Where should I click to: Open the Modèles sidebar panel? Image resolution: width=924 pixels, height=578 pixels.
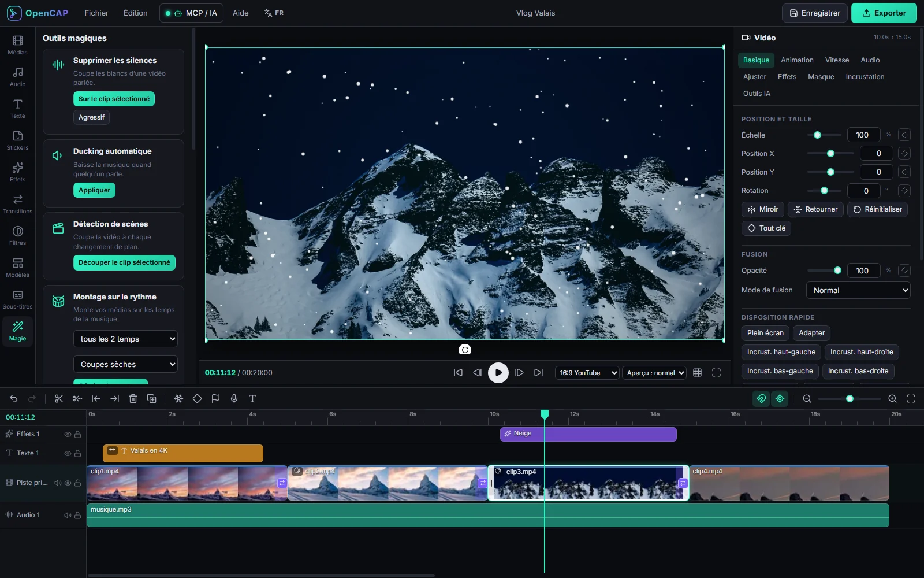pos(17,268)
